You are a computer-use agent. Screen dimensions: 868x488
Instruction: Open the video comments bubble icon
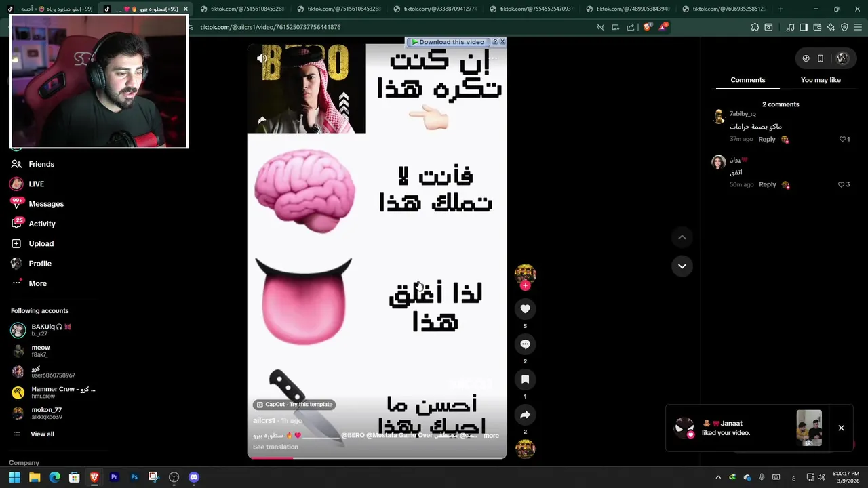525,344
